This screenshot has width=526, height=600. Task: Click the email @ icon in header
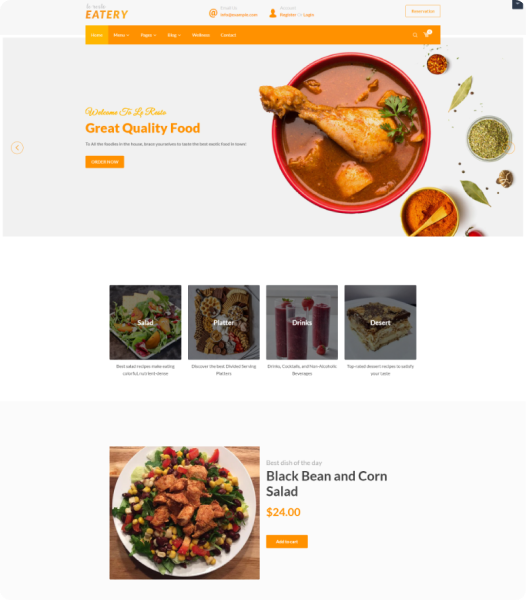point(213,13)
